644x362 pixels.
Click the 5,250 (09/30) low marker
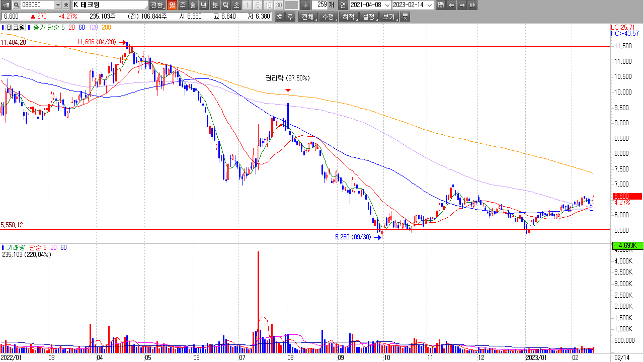pos(353,236)
